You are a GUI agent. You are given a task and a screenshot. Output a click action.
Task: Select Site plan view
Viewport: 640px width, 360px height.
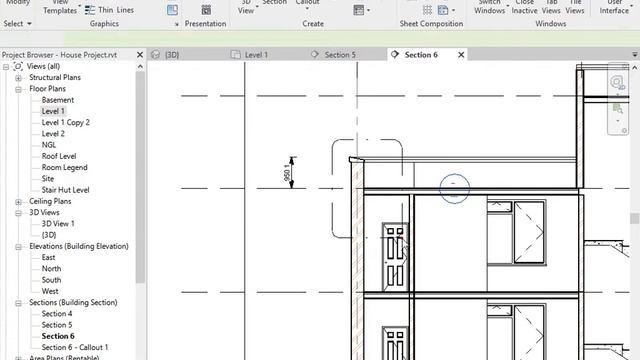click(x=48, y=179)
